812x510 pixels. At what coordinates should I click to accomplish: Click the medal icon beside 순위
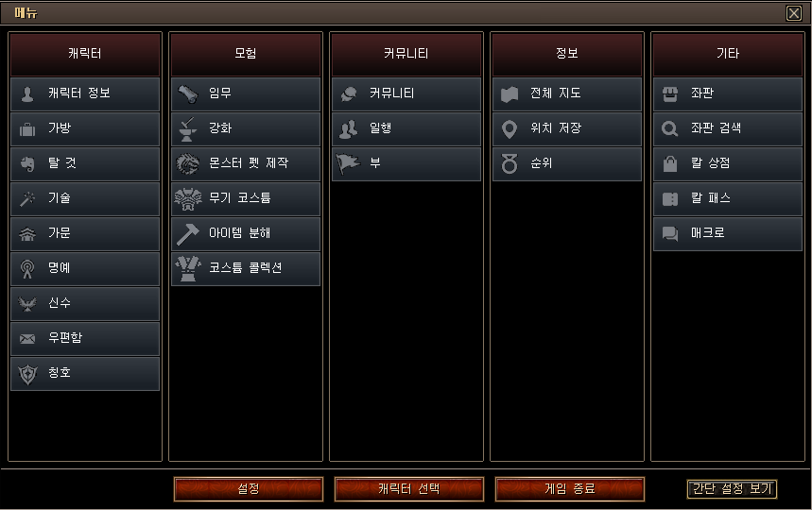[510, 164]
